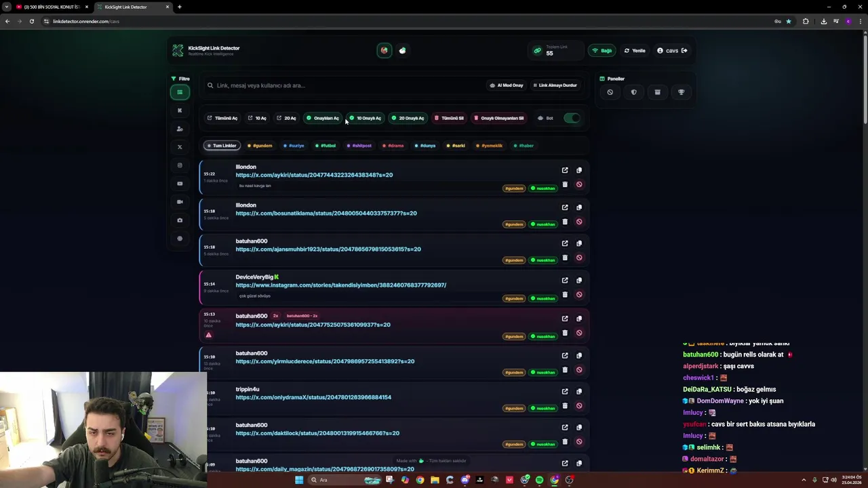Click the Tümünü Aç button
868x488 pixels.
pyautogui.click(x=222, y=118)
